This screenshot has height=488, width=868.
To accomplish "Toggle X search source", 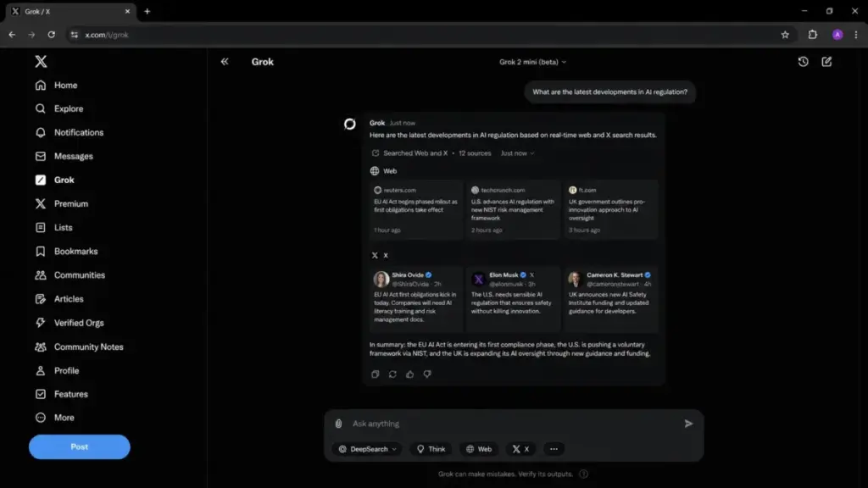I will (520, 449).
